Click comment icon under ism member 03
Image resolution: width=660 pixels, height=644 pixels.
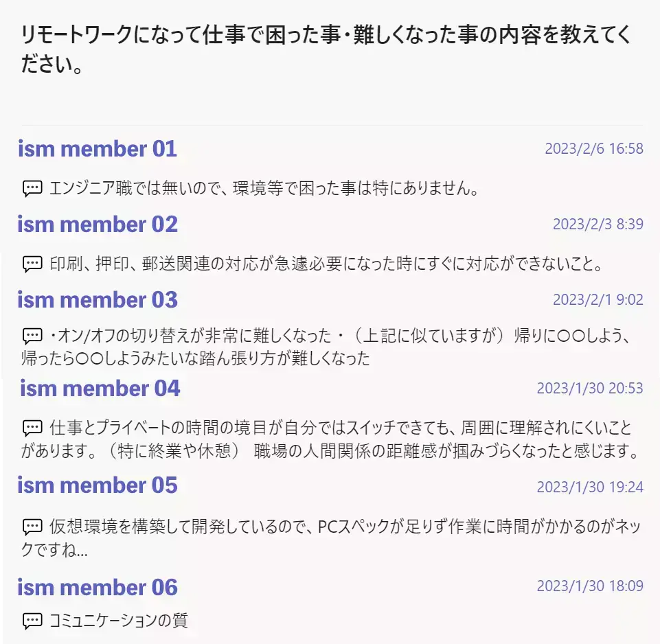point(32,337)
